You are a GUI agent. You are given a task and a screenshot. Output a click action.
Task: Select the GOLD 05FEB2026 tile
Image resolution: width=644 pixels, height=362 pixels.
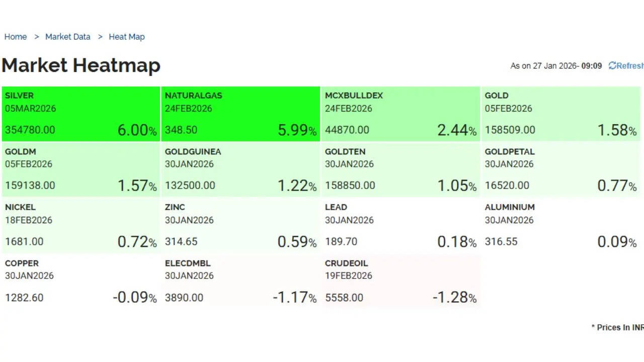(x=560, y=114)
